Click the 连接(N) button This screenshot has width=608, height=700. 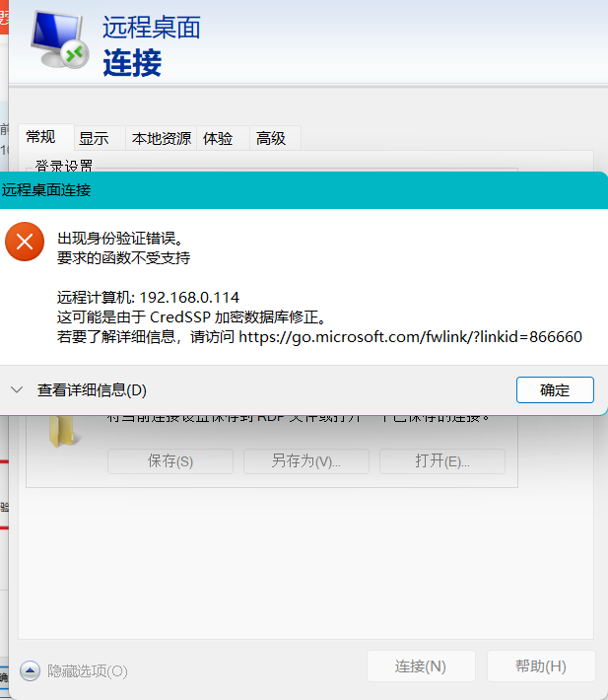pos(421,666)
